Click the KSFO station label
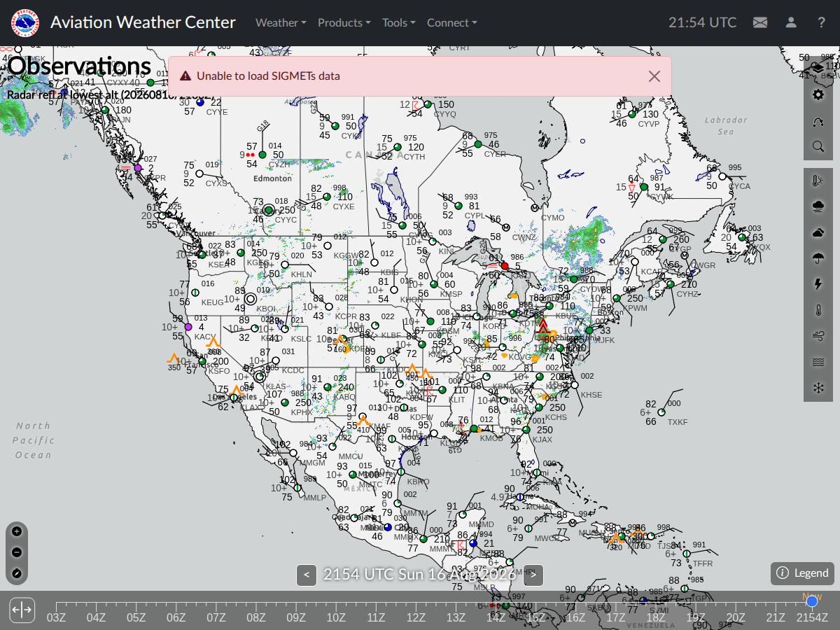This screenshot has width=840, height=630. (219, 371)
